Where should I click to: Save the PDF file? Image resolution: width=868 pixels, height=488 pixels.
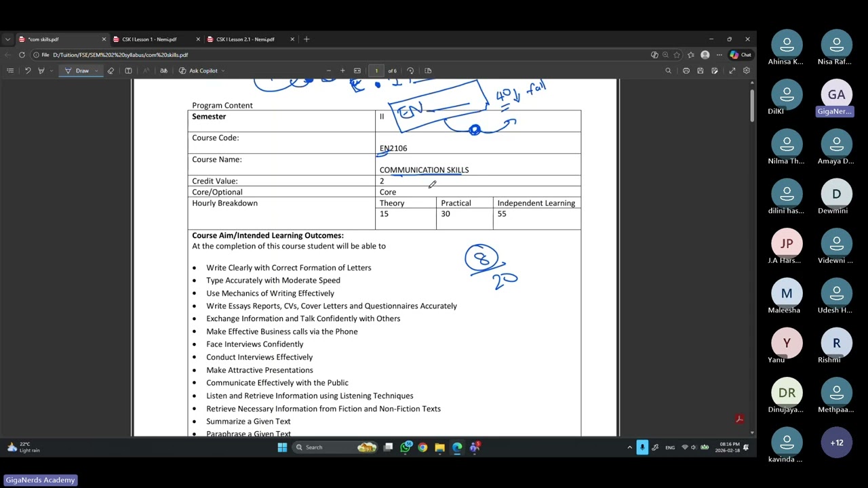pos(701,70)
